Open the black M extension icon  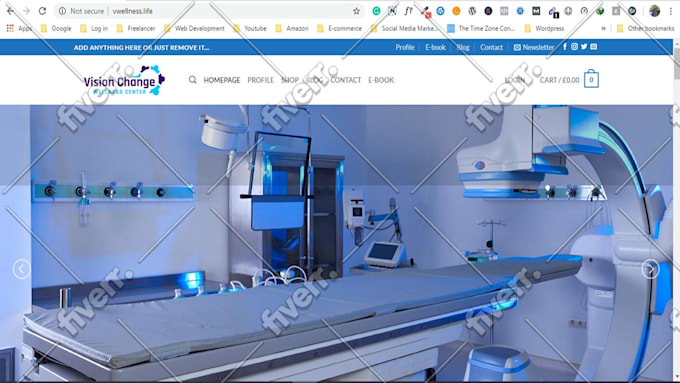[x=536, y=11]
